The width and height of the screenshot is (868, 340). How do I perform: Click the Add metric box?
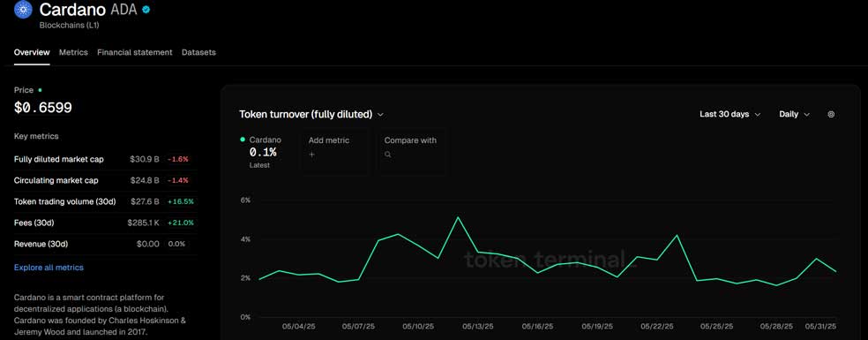click(x=335, y=151)
